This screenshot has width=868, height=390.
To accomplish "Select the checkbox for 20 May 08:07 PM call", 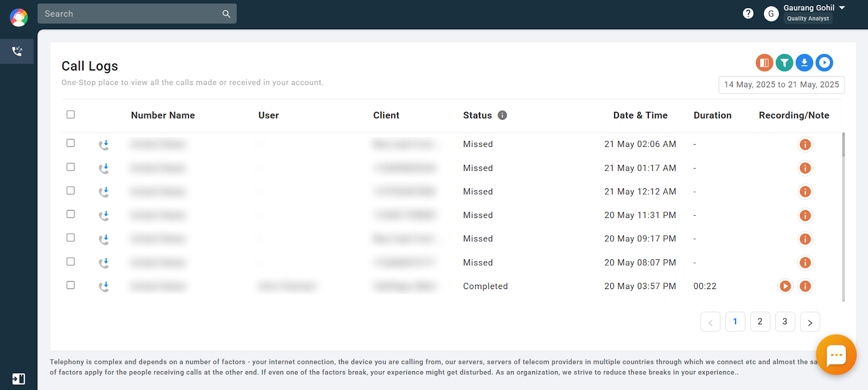I will pyautogui.click(x=71, y=261).
